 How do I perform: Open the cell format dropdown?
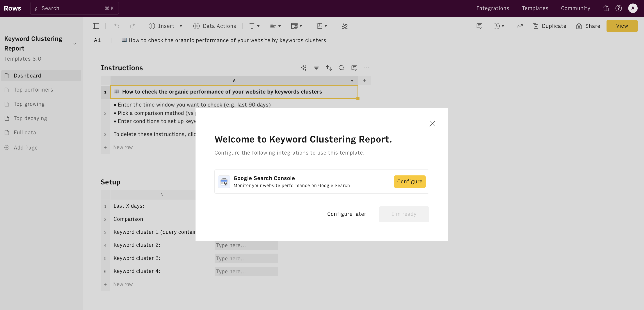(297, 26)
